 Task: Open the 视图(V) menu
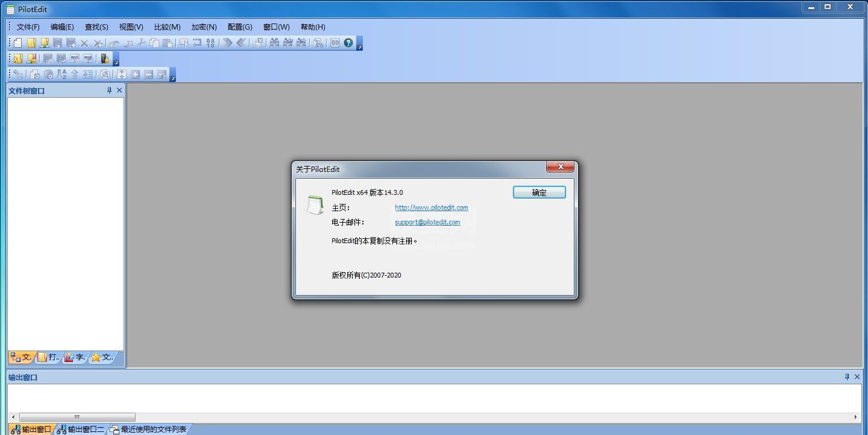click(x=131, y=27)
